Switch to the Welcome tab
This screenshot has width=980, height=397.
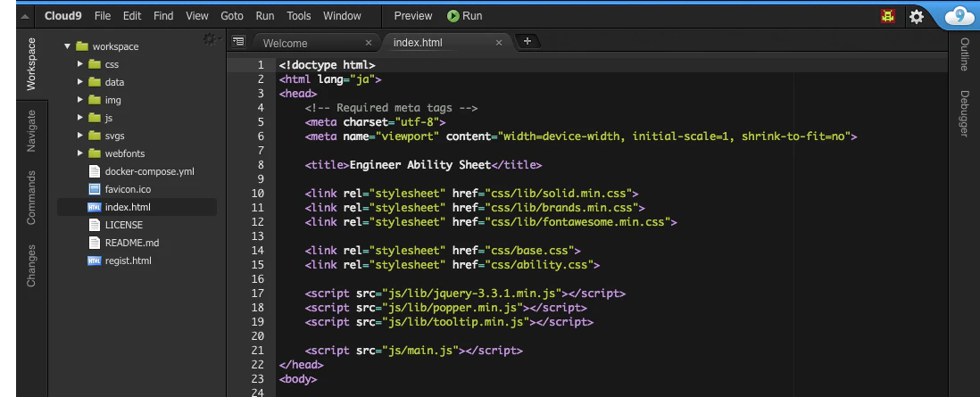coord(285,43)
